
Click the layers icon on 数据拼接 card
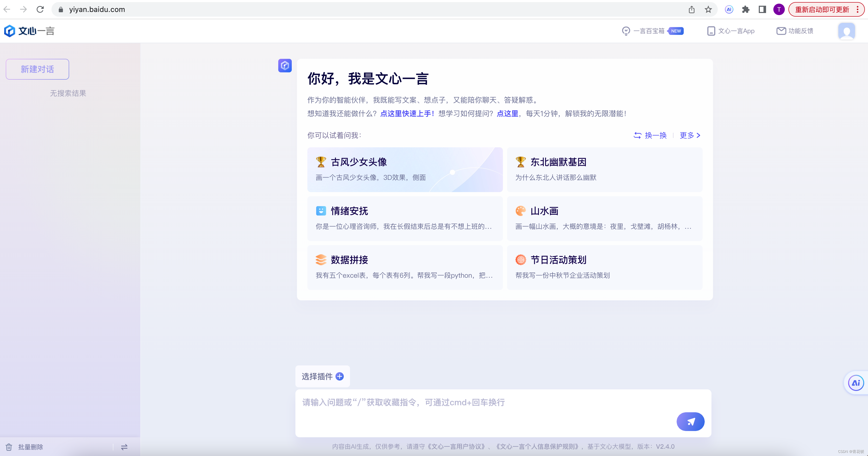[321, 260]
